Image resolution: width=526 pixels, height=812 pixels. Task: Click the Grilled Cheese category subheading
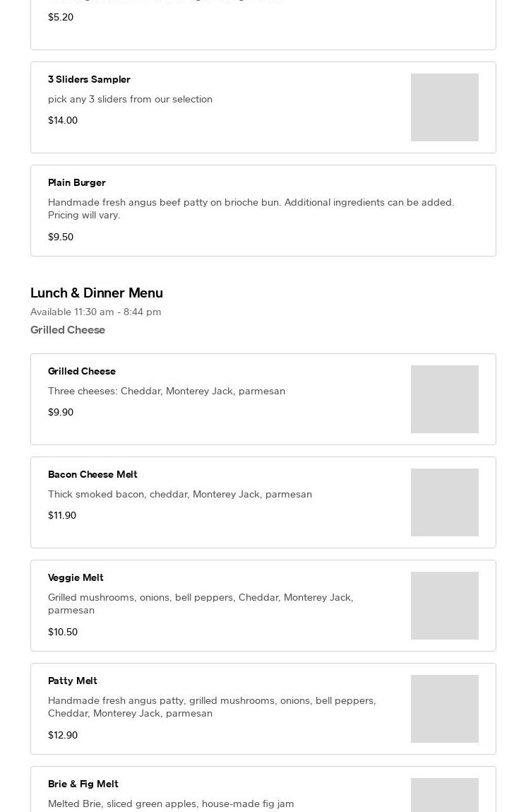pyautogui.click(x=68, y=330)
